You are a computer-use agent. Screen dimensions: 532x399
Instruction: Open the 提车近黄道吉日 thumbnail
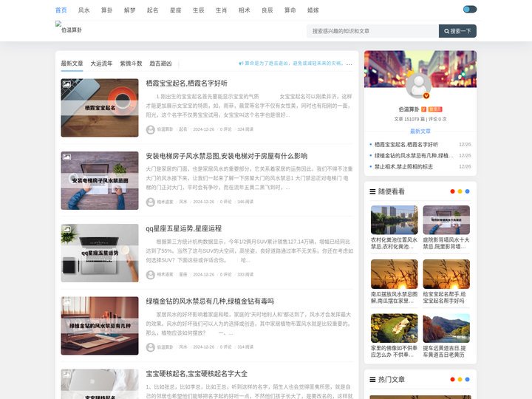point(446,328)
